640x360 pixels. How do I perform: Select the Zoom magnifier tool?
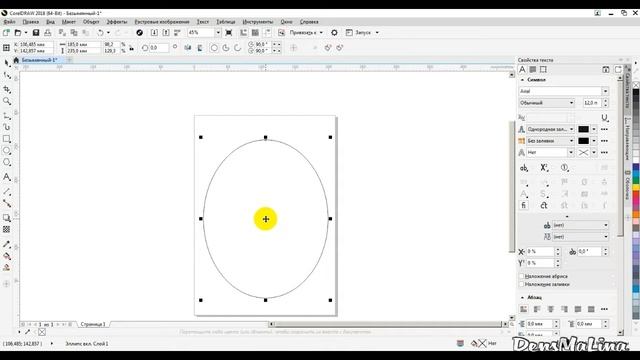tap(7, 101)
